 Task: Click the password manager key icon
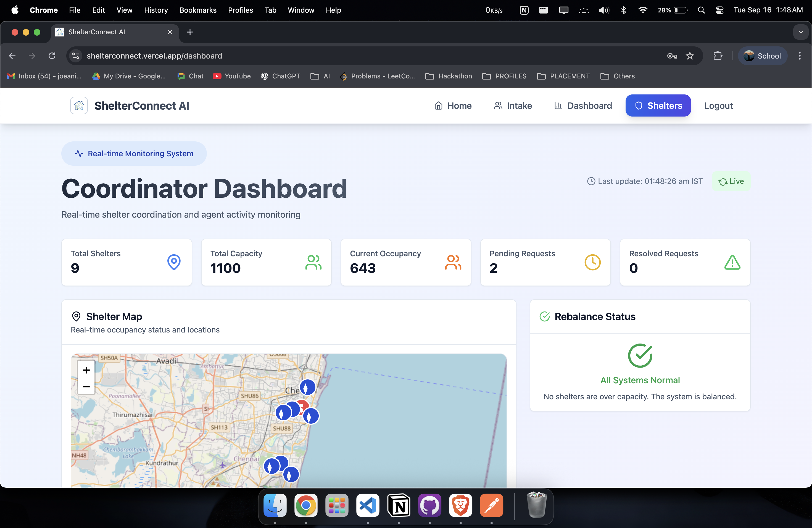coord(672,56)
